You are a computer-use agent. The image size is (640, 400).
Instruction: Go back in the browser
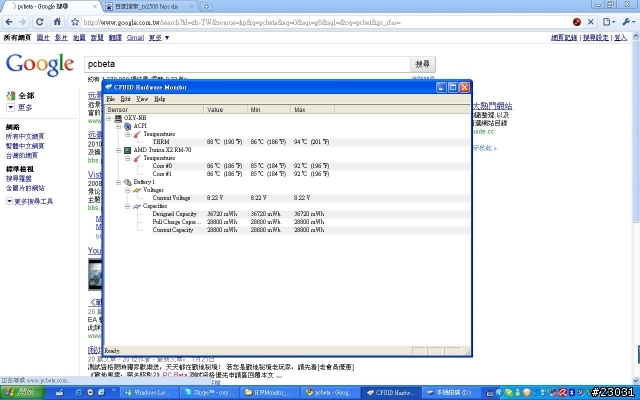tap(9, 22)
